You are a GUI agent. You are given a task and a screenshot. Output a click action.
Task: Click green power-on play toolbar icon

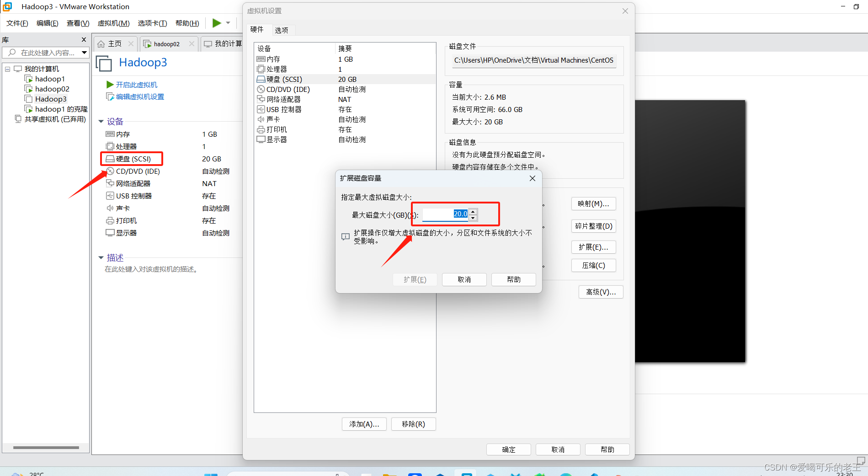(x=217, y=23)
